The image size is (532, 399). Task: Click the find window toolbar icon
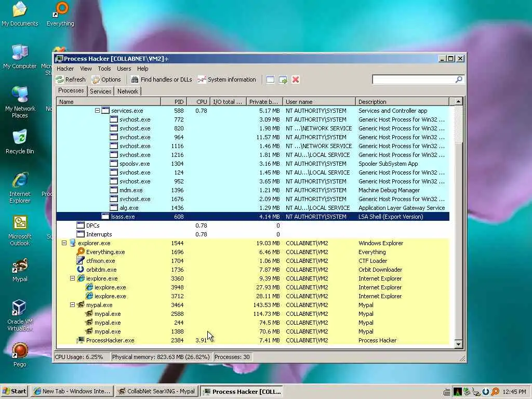click(270, 79)
